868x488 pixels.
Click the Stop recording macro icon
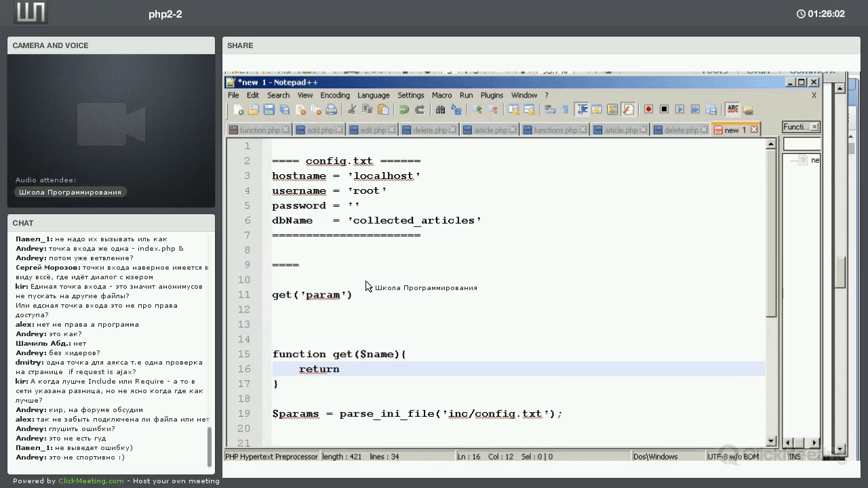tap(664, 110)
